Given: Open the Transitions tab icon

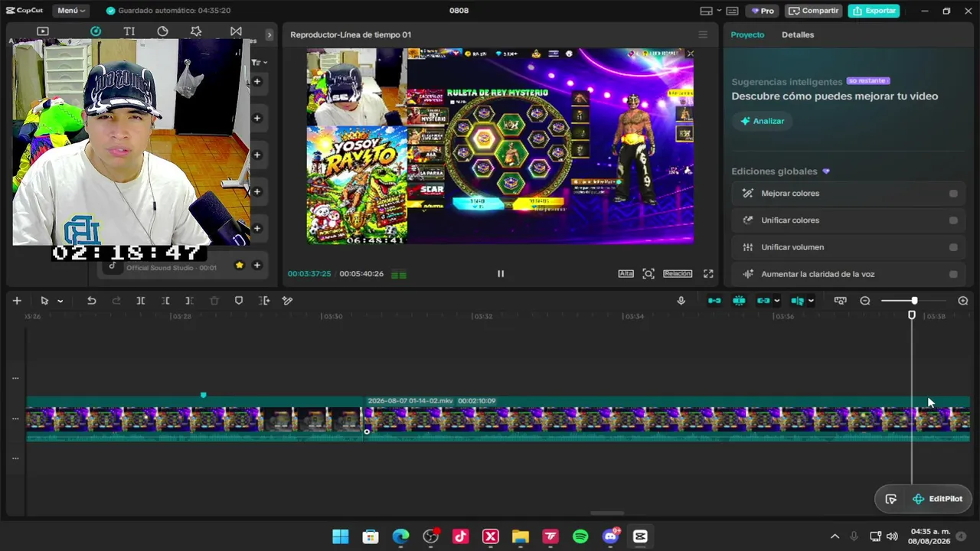Looking at the screenshot, I should [x=236, y=31].
